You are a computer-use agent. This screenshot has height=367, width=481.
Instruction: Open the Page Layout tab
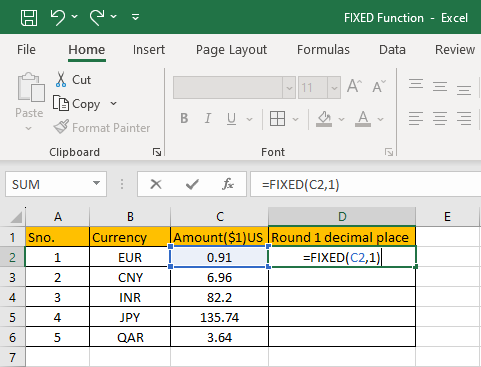point(231,50)
